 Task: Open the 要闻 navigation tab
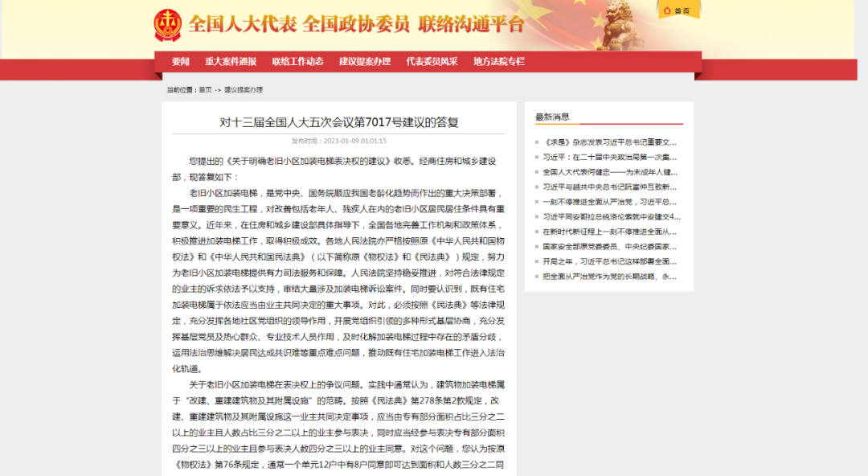coord(181,62)
